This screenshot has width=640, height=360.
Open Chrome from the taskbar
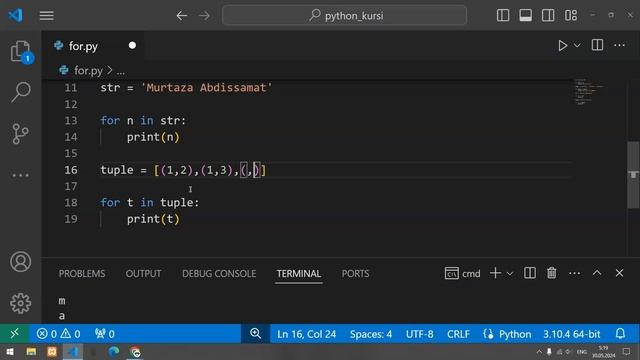(135, 352)
